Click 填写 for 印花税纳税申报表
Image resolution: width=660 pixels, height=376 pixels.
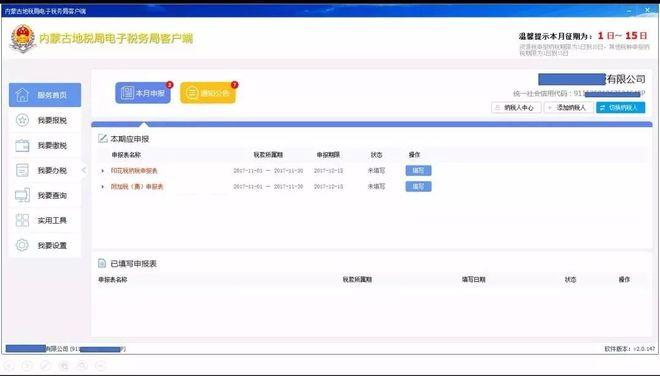(x=418, y=171)
